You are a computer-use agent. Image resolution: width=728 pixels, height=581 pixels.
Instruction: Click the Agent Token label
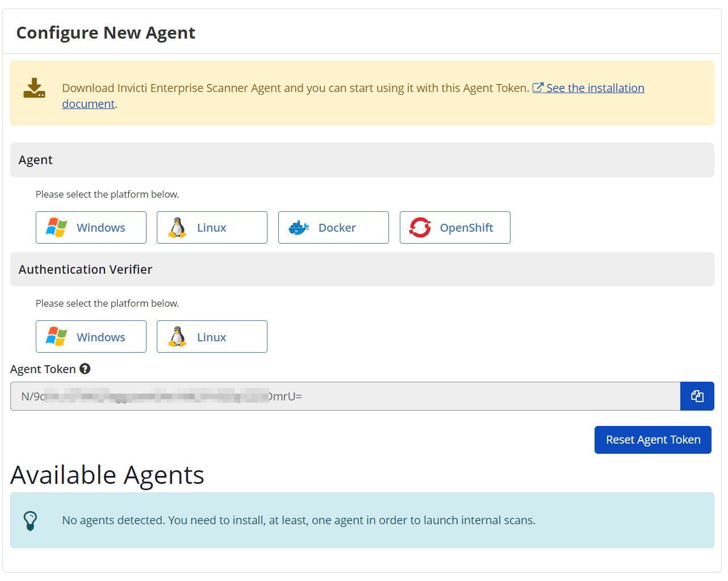43,369
